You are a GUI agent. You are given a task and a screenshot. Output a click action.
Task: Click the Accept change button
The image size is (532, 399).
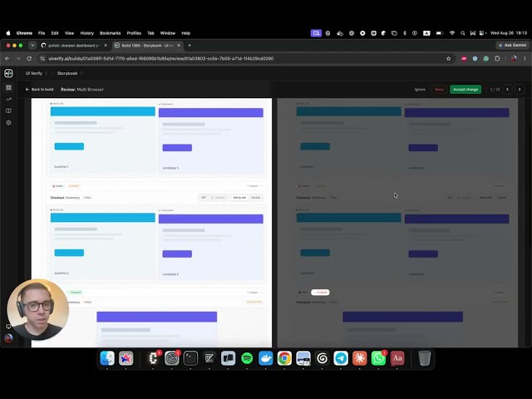[x=465, y=89]
